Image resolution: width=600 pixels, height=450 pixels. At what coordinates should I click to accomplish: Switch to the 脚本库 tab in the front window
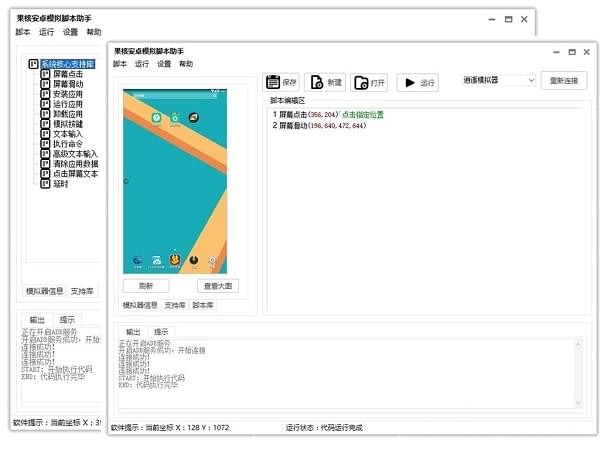point(203,305)
